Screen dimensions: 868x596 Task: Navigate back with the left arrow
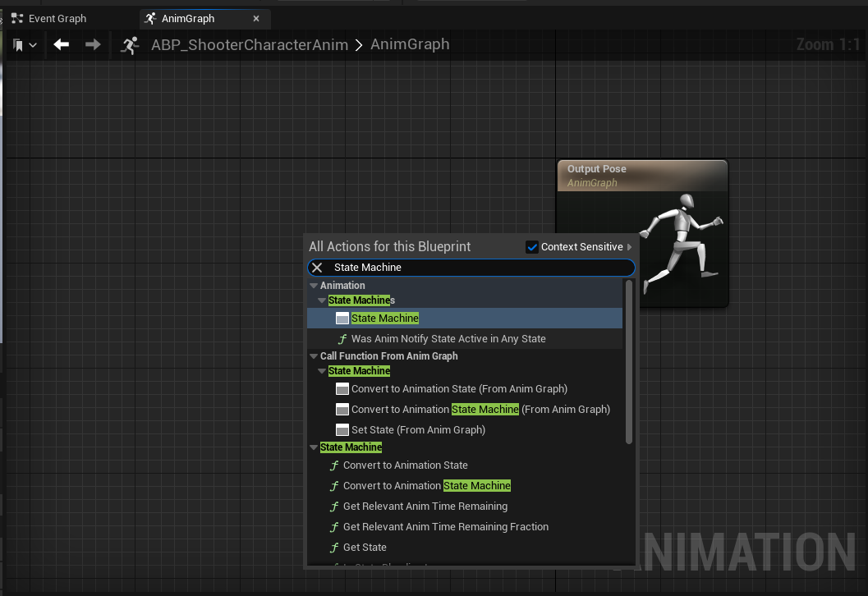(62, 44)
